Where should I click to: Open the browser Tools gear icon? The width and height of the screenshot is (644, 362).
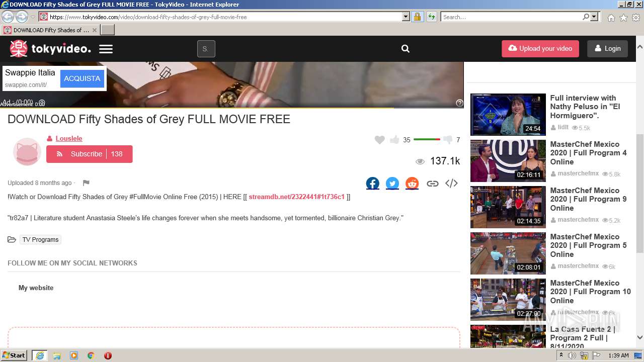[x=636, y=17]
